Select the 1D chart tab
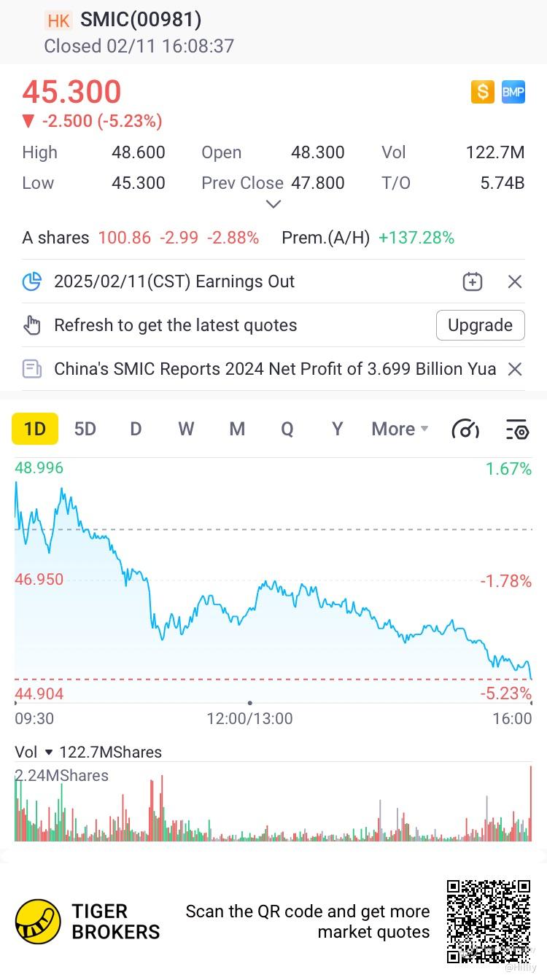547x980 pixels. pos(35,429)
